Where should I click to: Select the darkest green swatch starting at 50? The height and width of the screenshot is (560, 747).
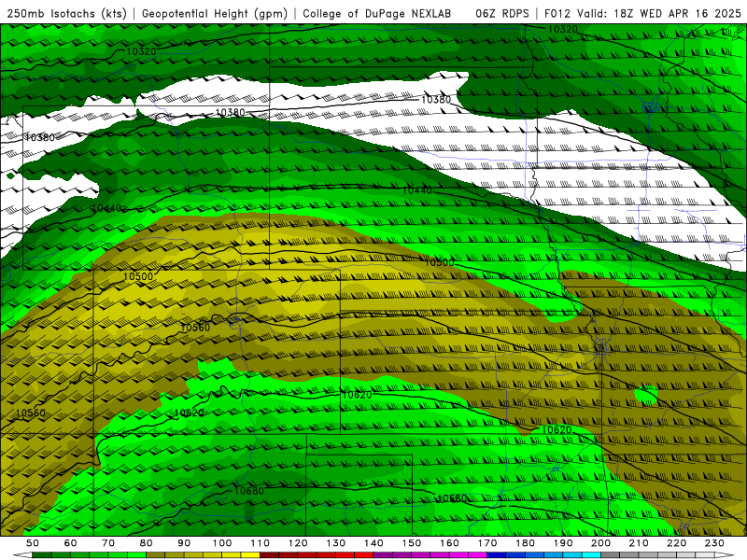click(x=41, y=554)
